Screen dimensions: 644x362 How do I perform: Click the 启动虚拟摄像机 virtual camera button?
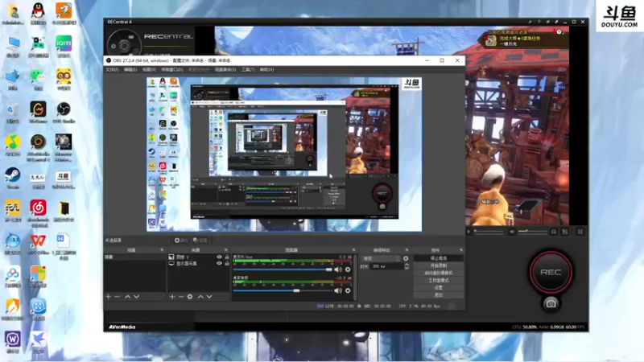[x=438, y=273]
